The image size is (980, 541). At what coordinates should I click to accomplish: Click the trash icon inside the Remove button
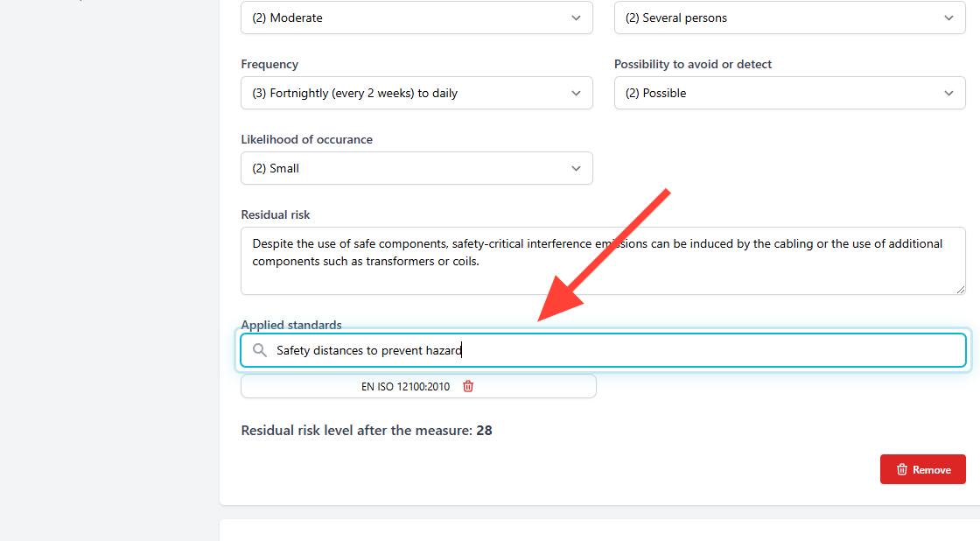pos(902,470)
